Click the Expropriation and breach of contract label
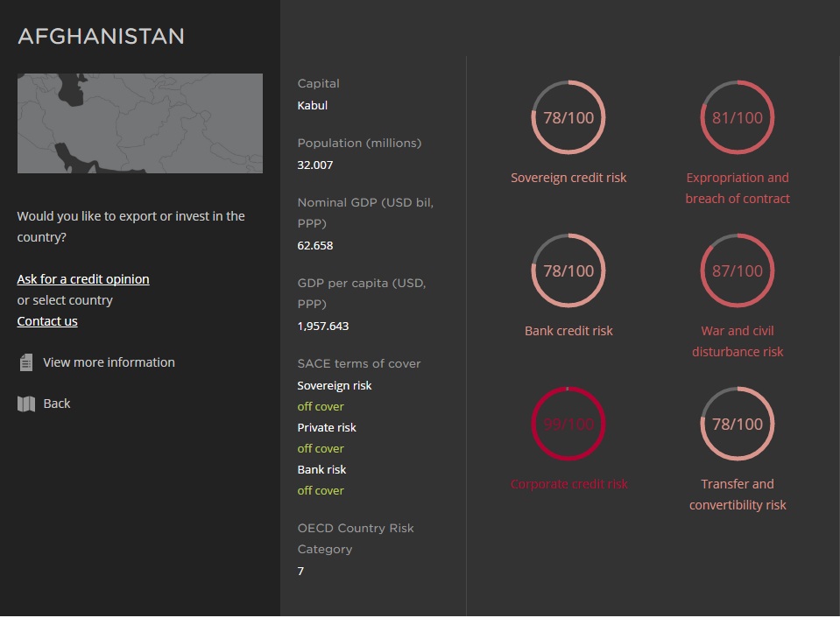The width and height of the screenshot is (840, 618). [738, 188]
